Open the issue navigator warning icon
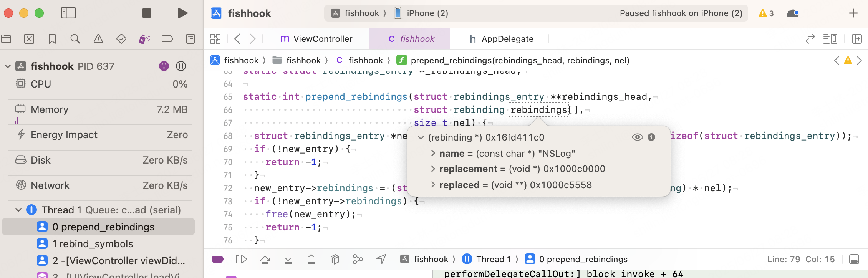This screenshot has width=868, height=278. click(x=98, y=39)
